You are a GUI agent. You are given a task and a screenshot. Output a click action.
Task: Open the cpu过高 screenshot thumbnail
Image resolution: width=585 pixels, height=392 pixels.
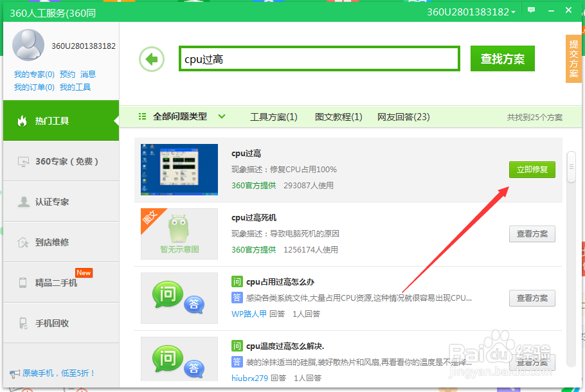179,170
